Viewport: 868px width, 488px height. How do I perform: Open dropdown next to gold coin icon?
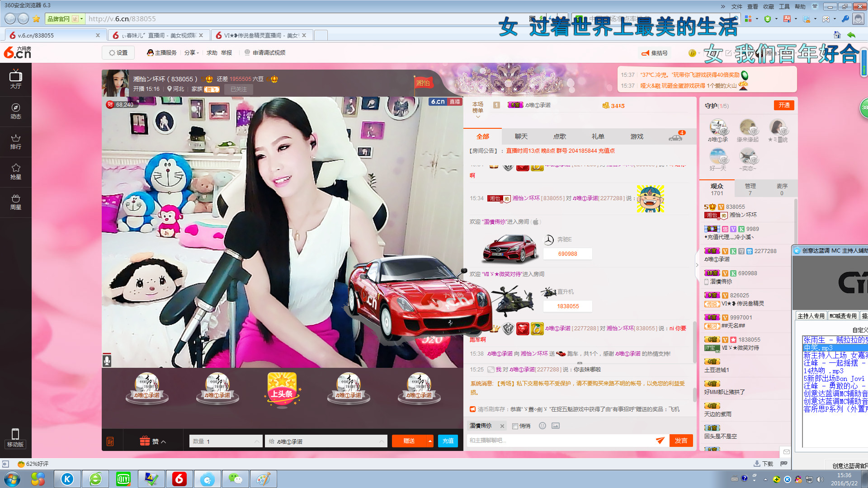[x=699, y=53]
